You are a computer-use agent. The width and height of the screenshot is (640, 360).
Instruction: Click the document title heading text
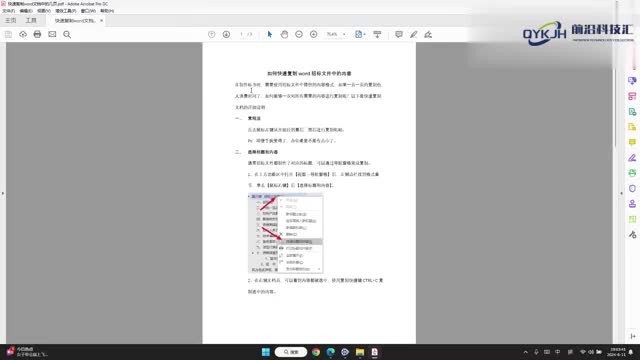tap(309, 73)
